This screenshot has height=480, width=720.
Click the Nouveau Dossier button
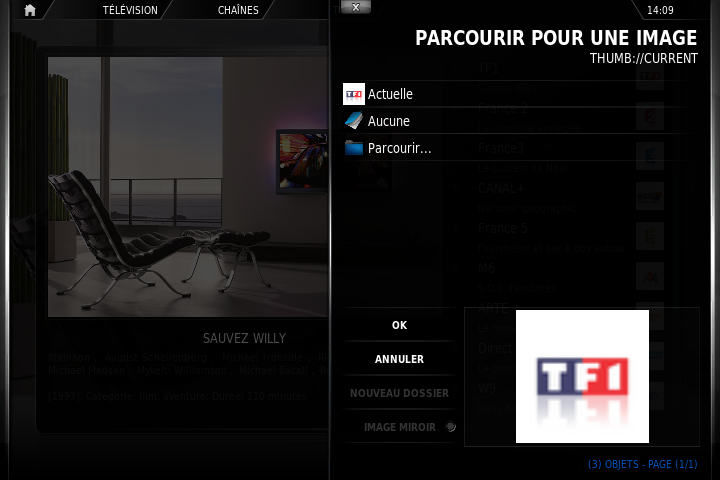[x=399, y=393]
